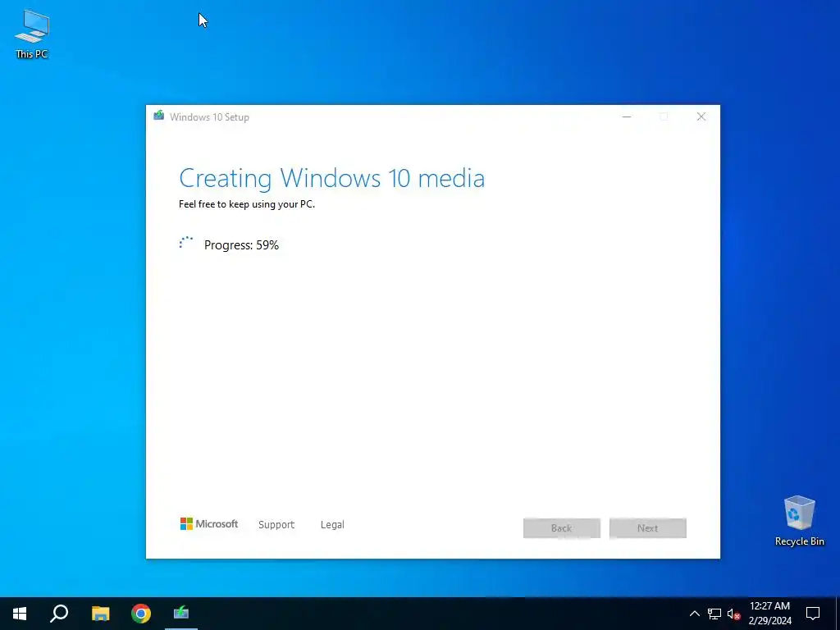Click the Legal link in Setup
The width and height of the screenshot is (840, 630).
click(332, 524)
